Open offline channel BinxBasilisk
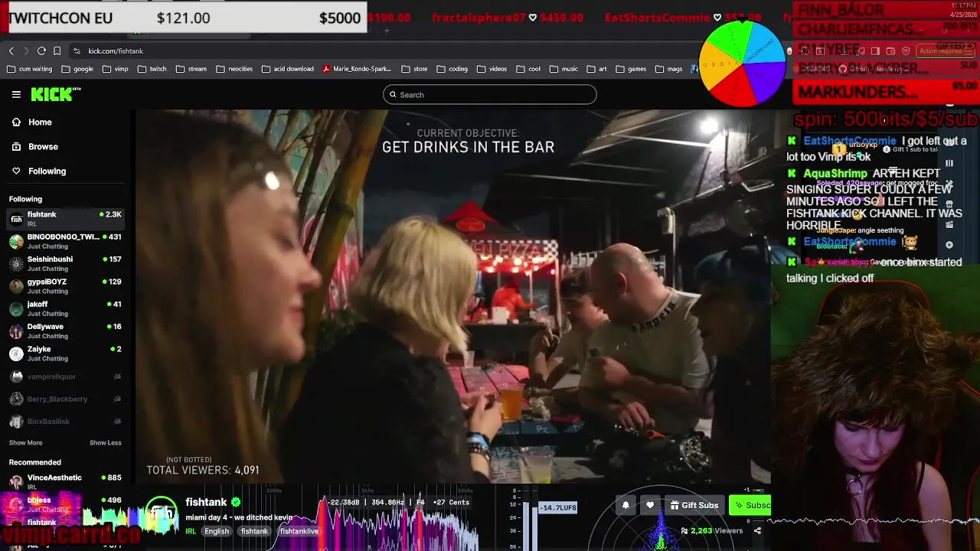The height and width of the screenshot is (551, 980). pos(65,421)
